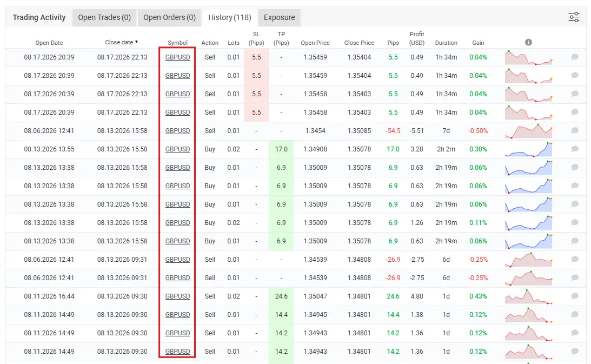Click the 1.35047 open price cell

[315, 296]
